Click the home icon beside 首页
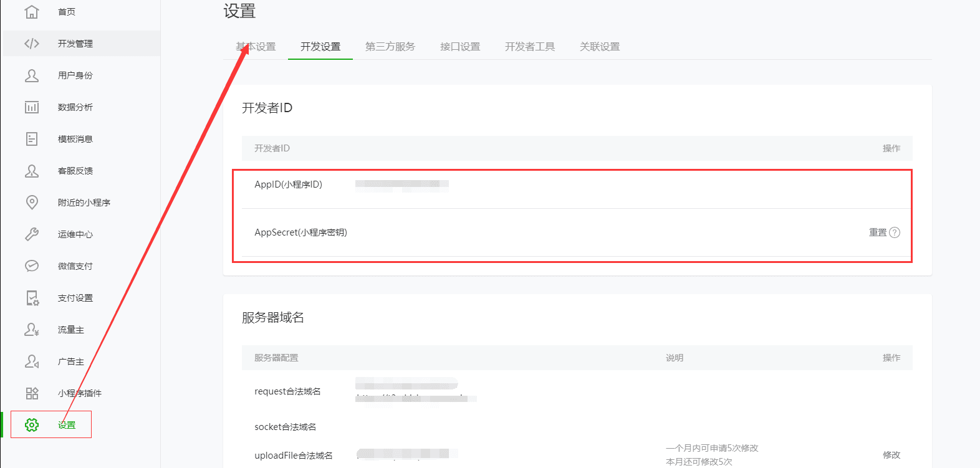The image size is (980, 468). coord(32,12)
